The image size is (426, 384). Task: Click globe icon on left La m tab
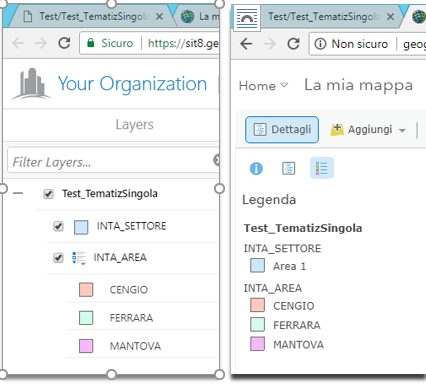(x=187, y=16)
